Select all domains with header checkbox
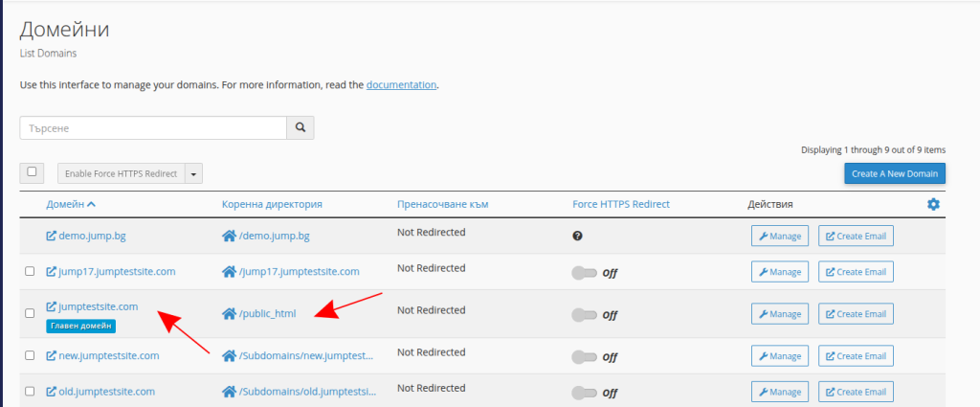The width and height of the screenshot is (980, 407). [32, 172]
